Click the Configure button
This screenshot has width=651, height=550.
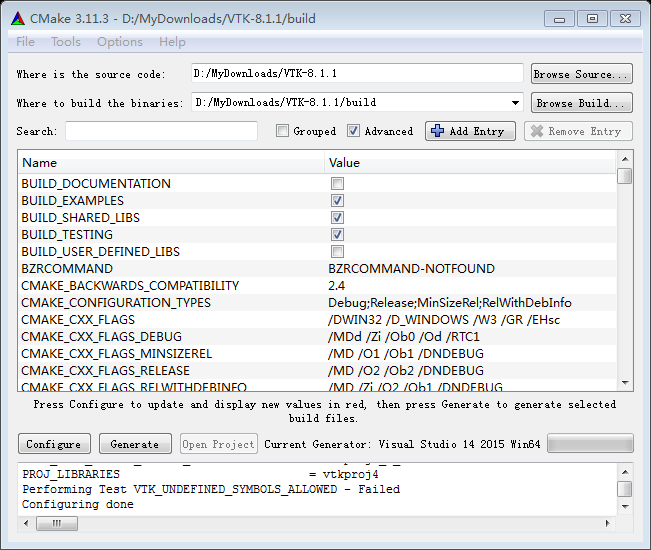54,444
